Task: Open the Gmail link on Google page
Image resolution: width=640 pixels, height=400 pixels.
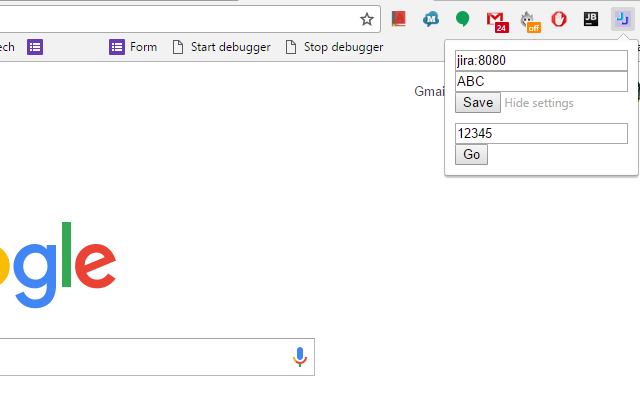Action: (x=429, y=91)
